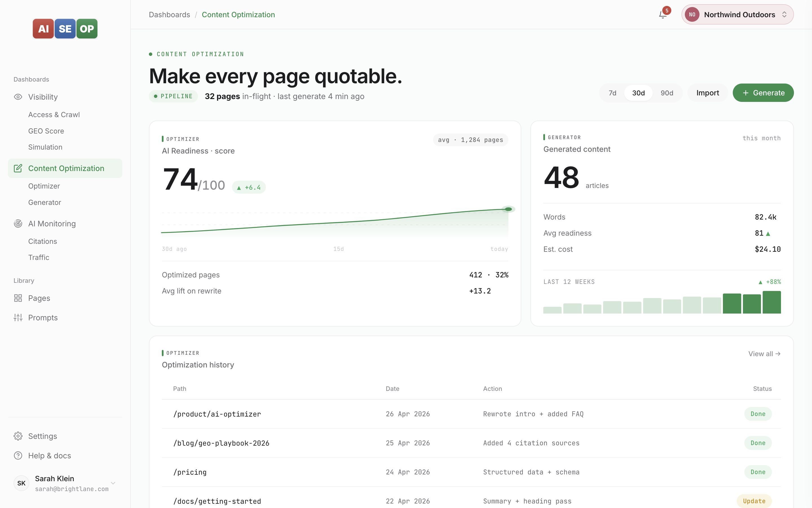The height and width of the screenshot is (508, 812).
Task: Click the Visibility eye icon in sidebar
Action: pos(18,97)
